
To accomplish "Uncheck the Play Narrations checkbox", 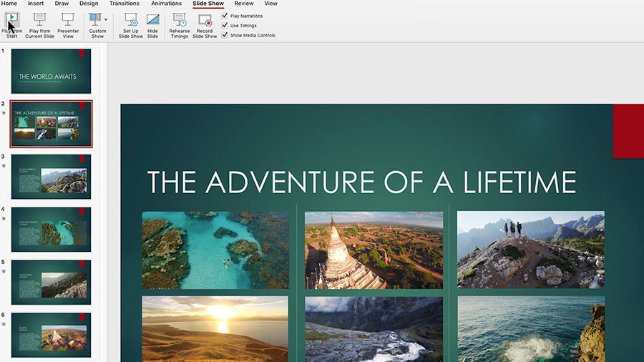I will (225, 16).
